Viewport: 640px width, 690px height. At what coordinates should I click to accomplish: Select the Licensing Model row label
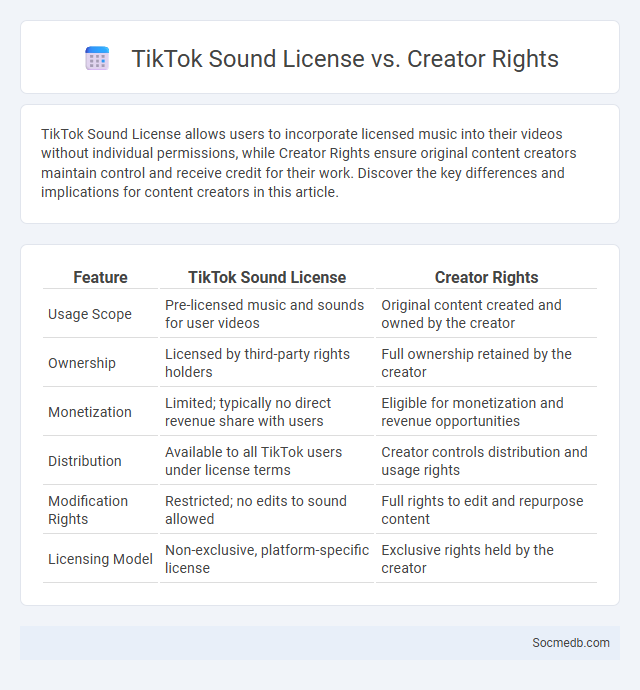[100, 559]
